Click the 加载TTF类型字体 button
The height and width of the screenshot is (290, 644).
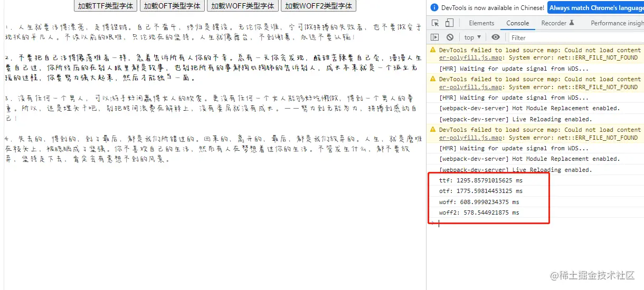[105, 6]
